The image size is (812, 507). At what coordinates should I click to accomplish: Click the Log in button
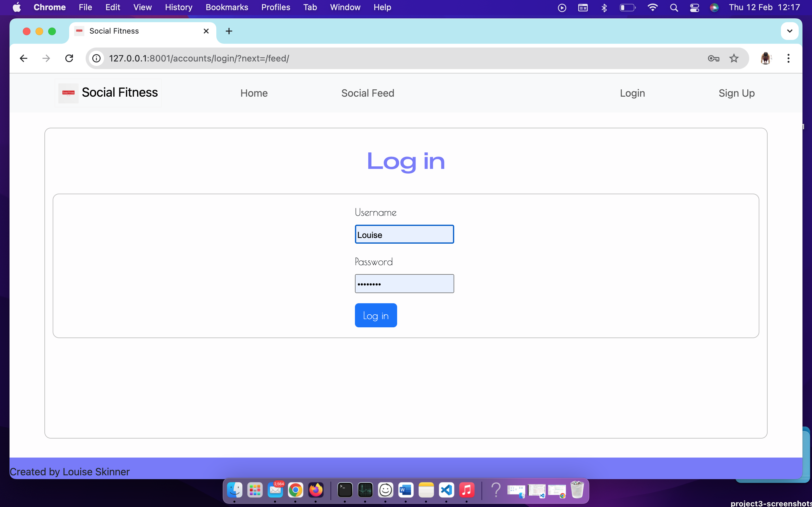pyautogui.click(x=376, y=315)
